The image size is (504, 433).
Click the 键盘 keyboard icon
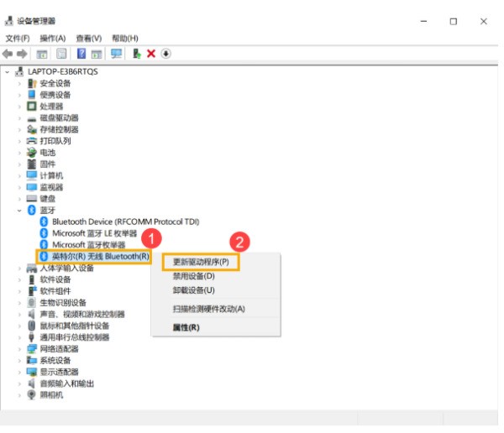click(x=32, y=199)
